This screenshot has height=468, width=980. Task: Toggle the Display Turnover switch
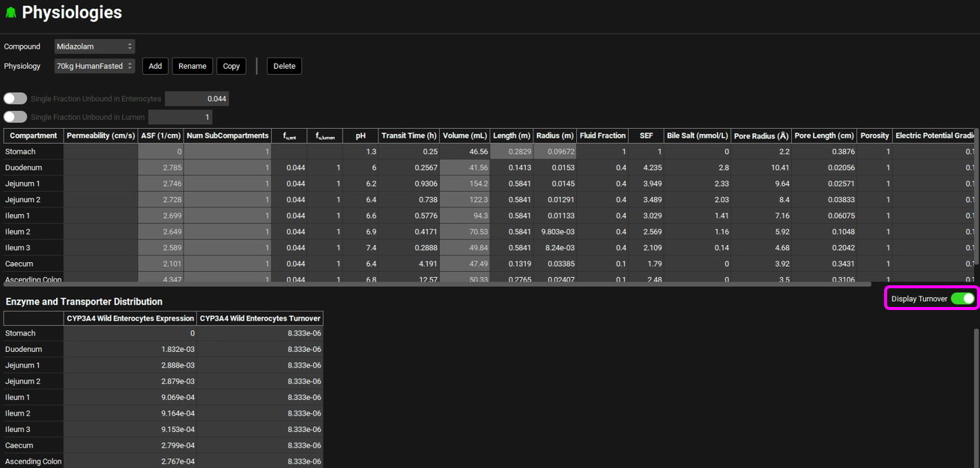click(x=962, y=299)
